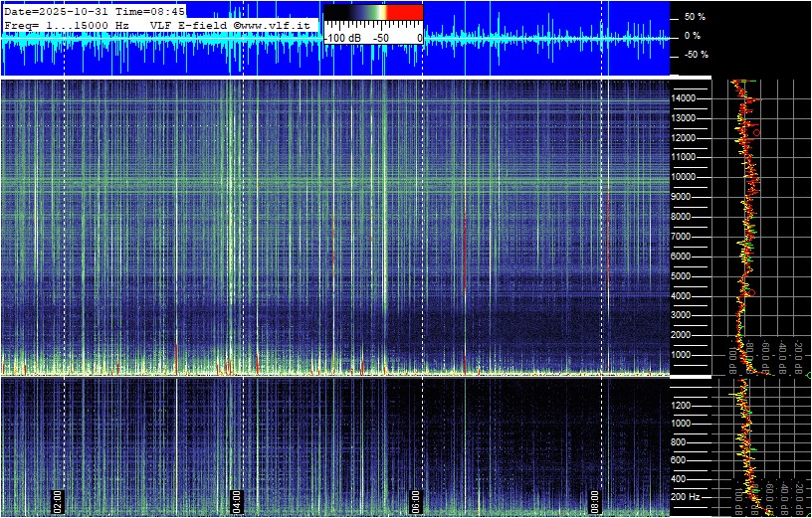Click the "-50 %" amplitude axis label

696,55
